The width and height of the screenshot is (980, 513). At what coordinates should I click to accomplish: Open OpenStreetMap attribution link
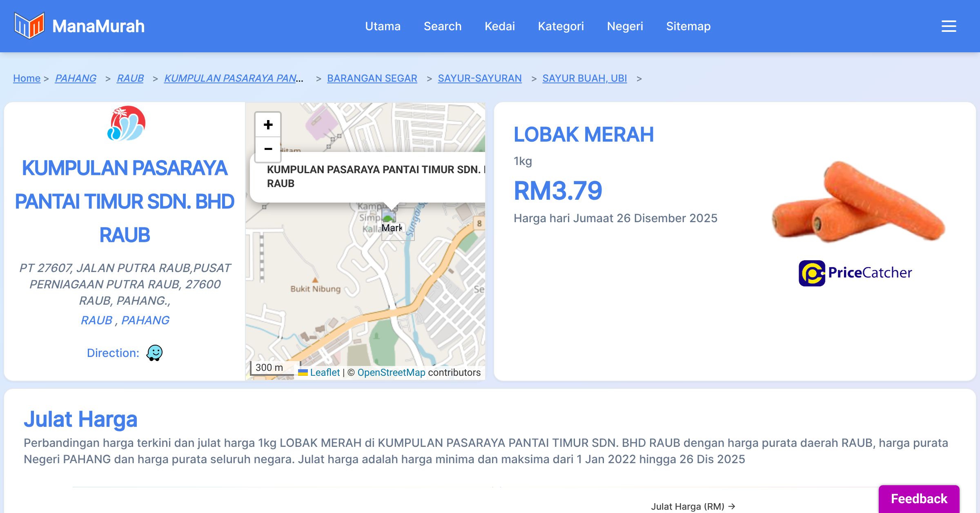coord(391,372)
